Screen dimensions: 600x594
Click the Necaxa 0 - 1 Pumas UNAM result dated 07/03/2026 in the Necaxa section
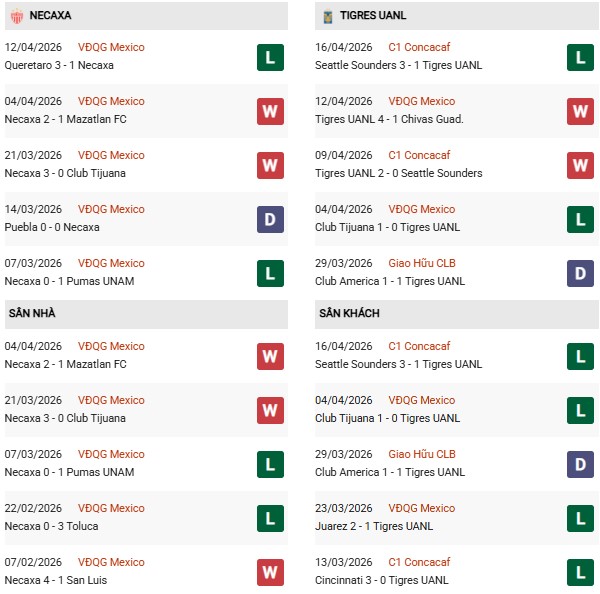click(70, 281)
